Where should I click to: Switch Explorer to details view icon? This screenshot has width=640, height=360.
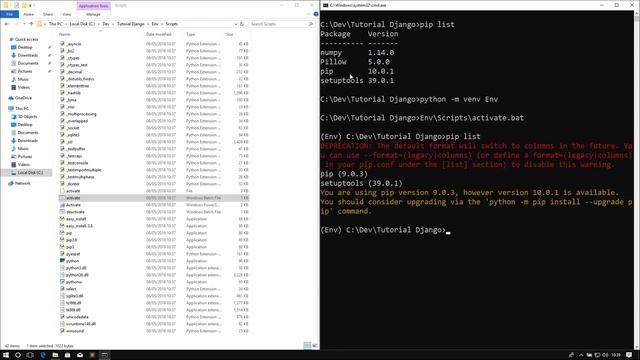click(307, 346)
